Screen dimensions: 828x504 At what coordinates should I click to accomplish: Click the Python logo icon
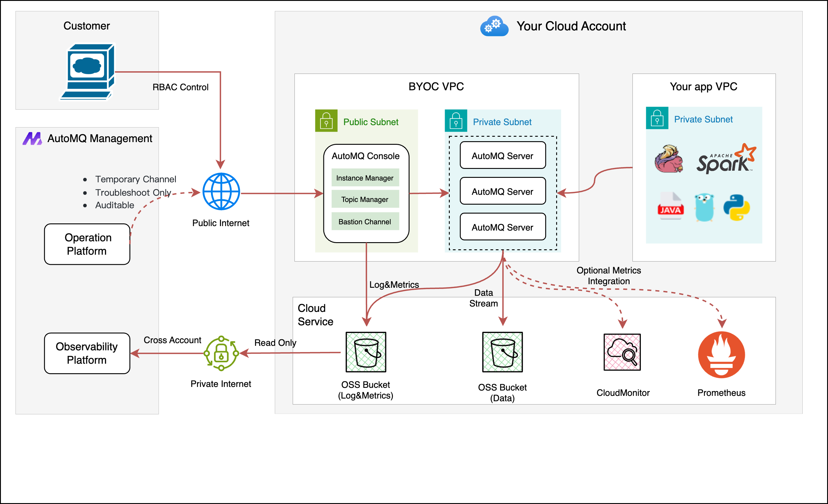click(736, 208)
